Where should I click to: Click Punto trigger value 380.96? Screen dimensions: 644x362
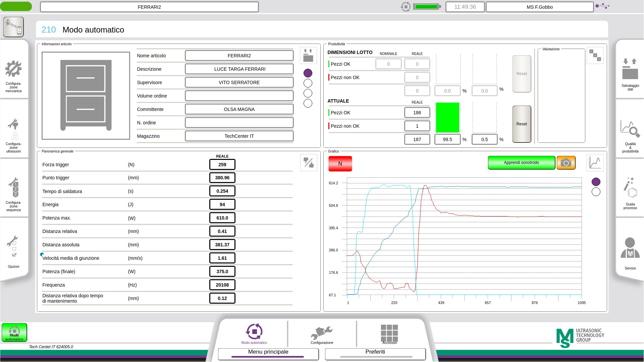pyautogui.click(x=222, y=178)
